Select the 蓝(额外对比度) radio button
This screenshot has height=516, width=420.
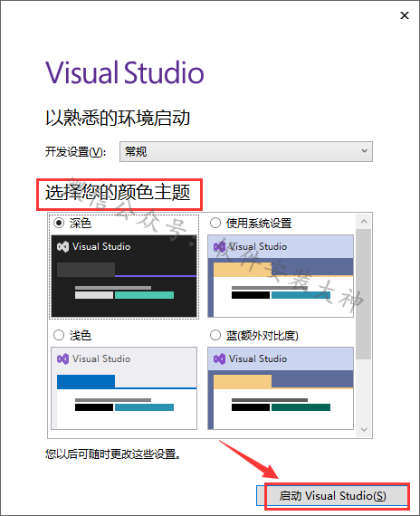pos(215,335)
